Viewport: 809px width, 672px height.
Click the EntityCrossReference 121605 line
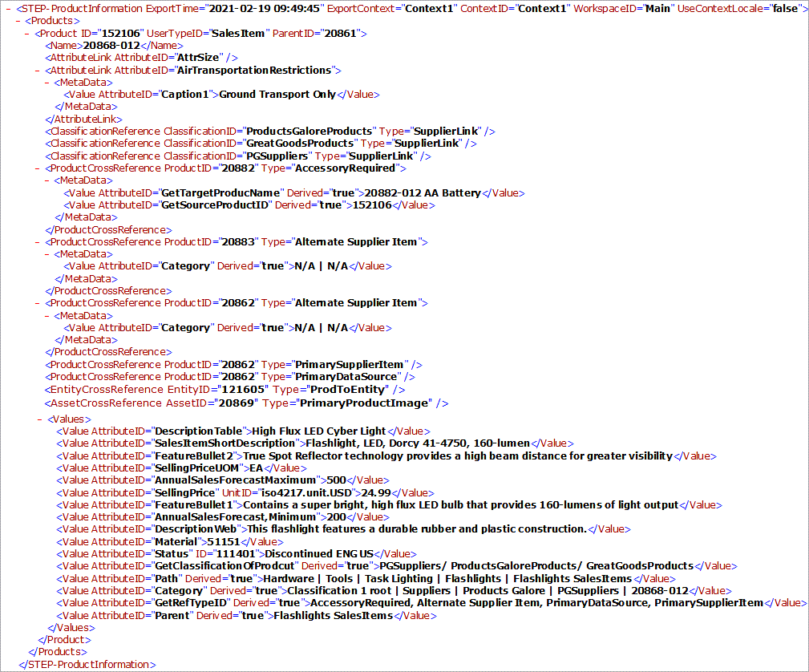pyautogui.click(x=224, y=390)
